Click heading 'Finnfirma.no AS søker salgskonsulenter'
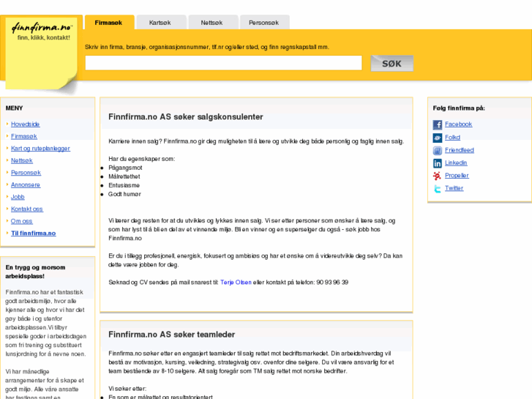This screenshot has height=399, width=532. (186, 117)
